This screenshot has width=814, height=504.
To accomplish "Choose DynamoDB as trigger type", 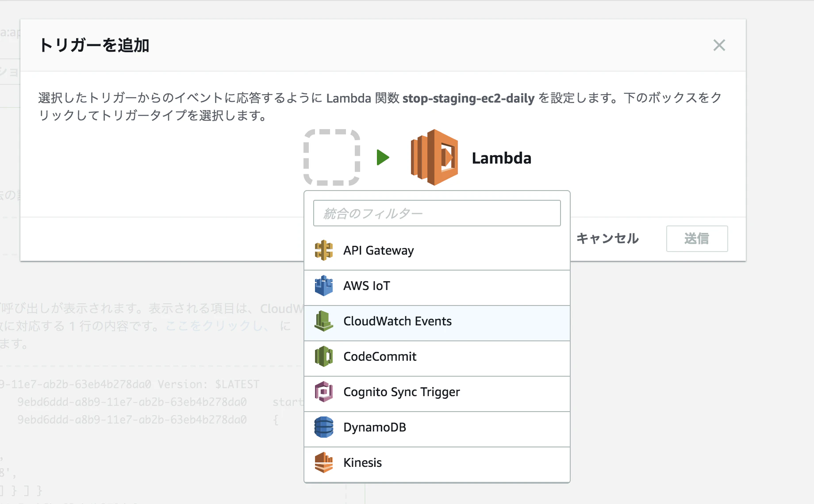I will 437,429.
